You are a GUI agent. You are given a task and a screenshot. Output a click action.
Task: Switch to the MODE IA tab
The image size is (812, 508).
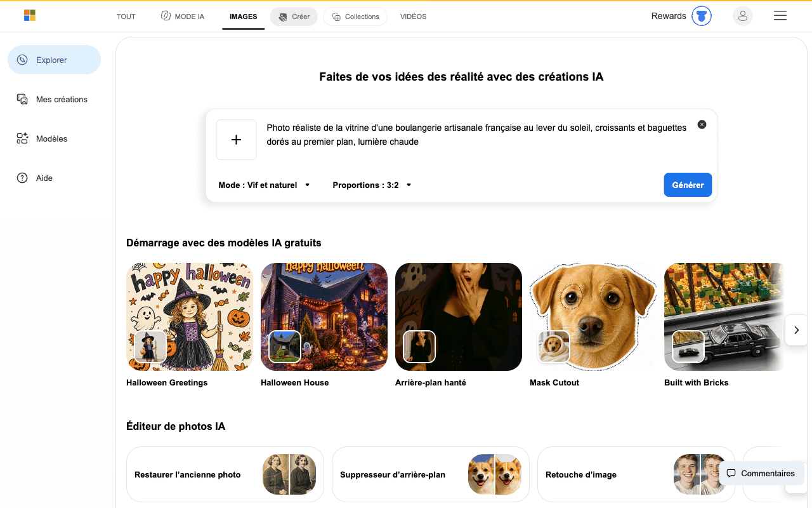183,17
